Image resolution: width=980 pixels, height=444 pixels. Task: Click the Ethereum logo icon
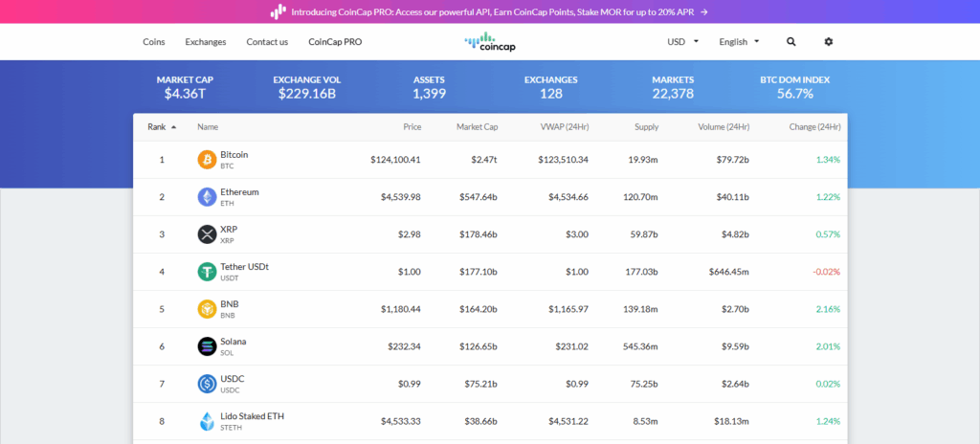tap(207, 197)
